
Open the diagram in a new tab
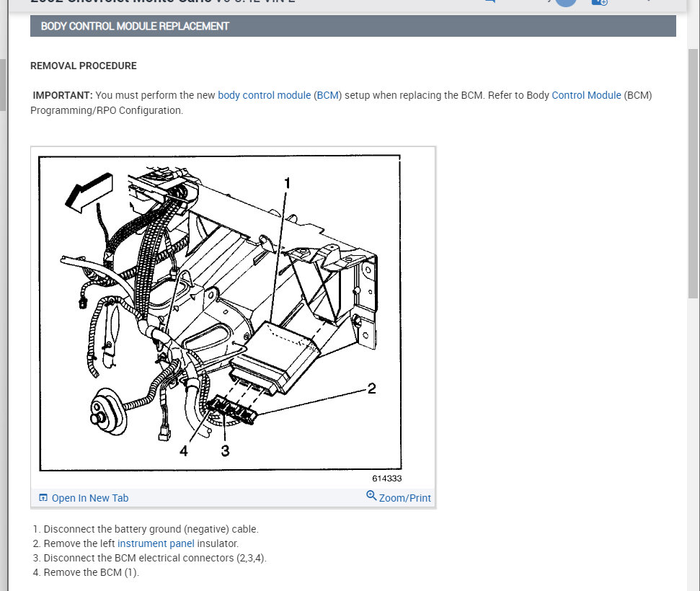(x=89, y=498)
